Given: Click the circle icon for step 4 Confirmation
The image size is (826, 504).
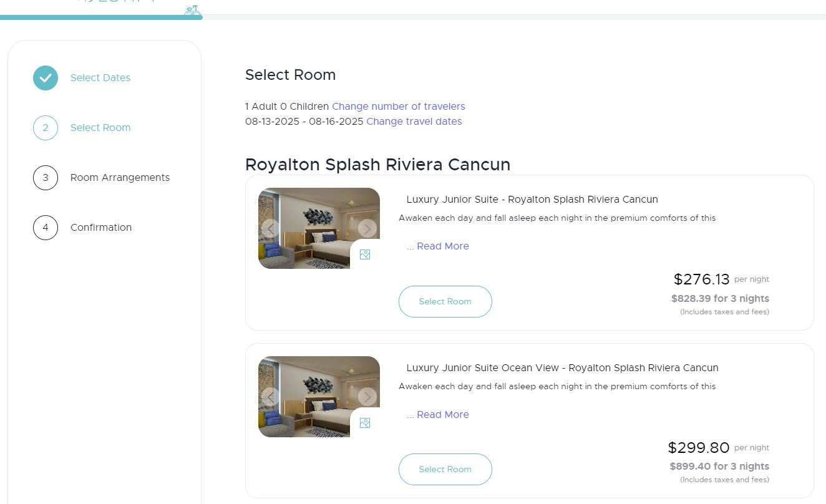Looking at the screenshot, I should coord(45,227).
